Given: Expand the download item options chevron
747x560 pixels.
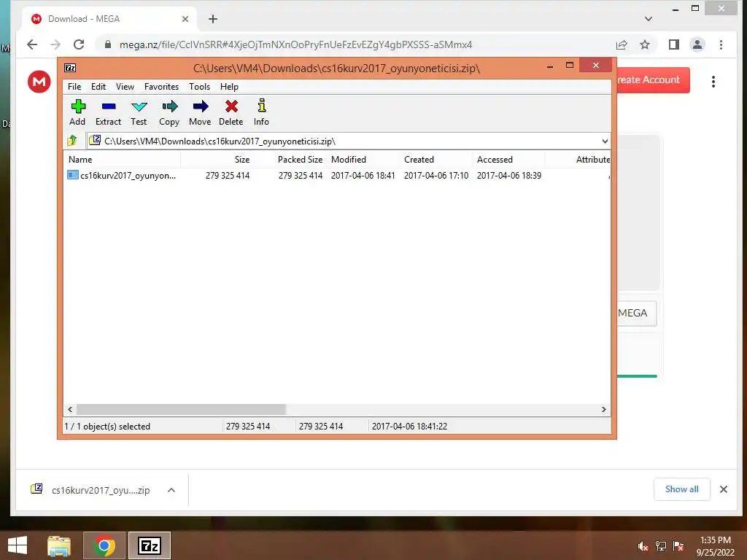Looking at the screenshot, I should [x=171, y=490].
